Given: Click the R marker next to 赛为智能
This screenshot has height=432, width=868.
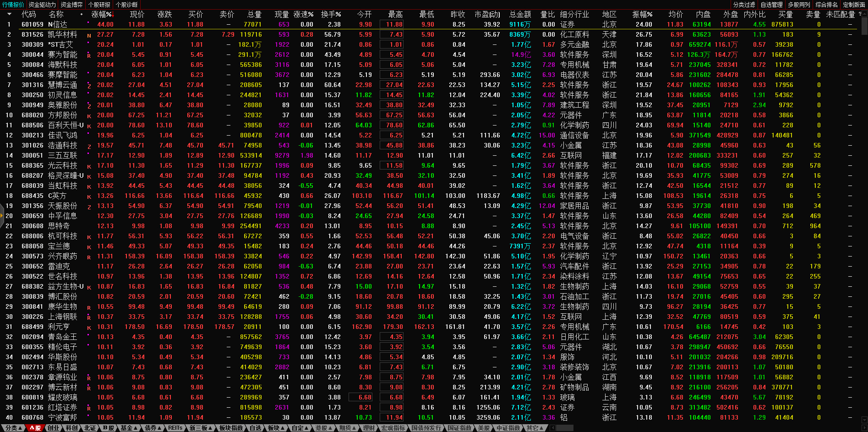Looking at the screenshot, I should coord(89,55).
